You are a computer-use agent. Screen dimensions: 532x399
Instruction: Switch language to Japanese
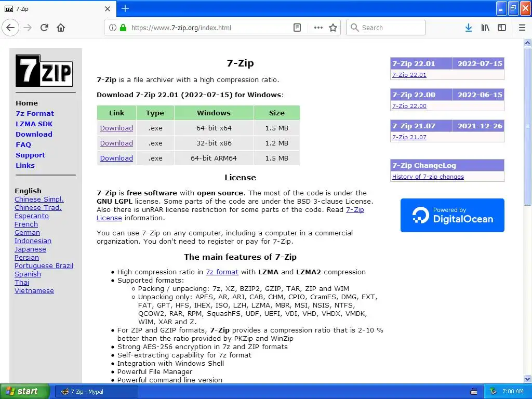tap(30, 249)
